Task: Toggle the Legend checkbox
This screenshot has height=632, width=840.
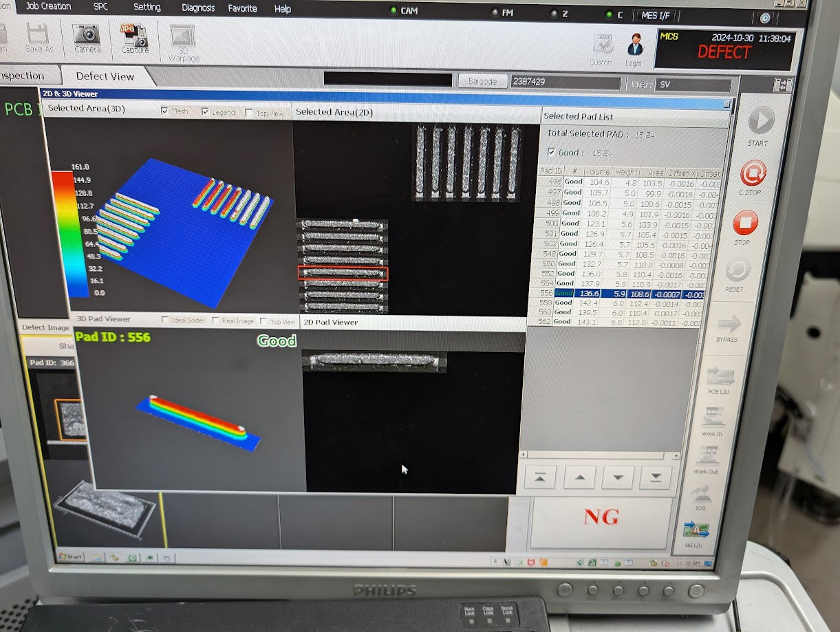Action: tap(206, 112)
